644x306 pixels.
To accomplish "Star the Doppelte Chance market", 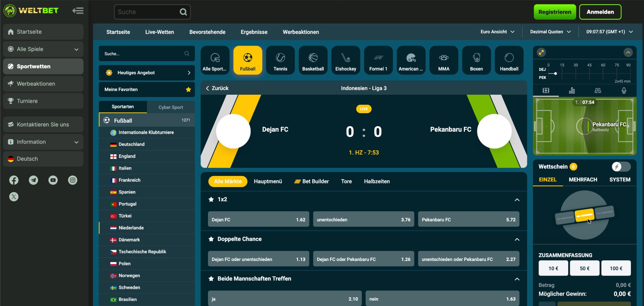I will click(211, 239).
